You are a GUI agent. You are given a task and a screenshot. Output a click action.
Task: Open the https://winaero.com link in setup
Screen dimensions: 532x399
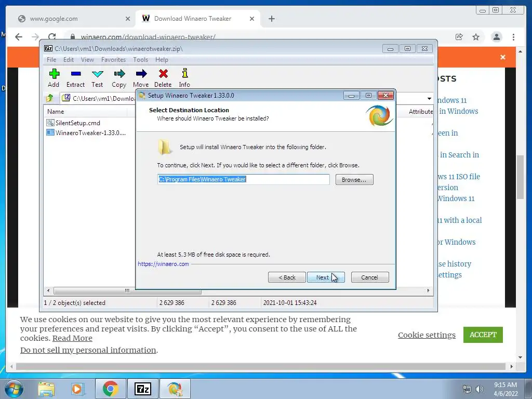click(163, 264)
